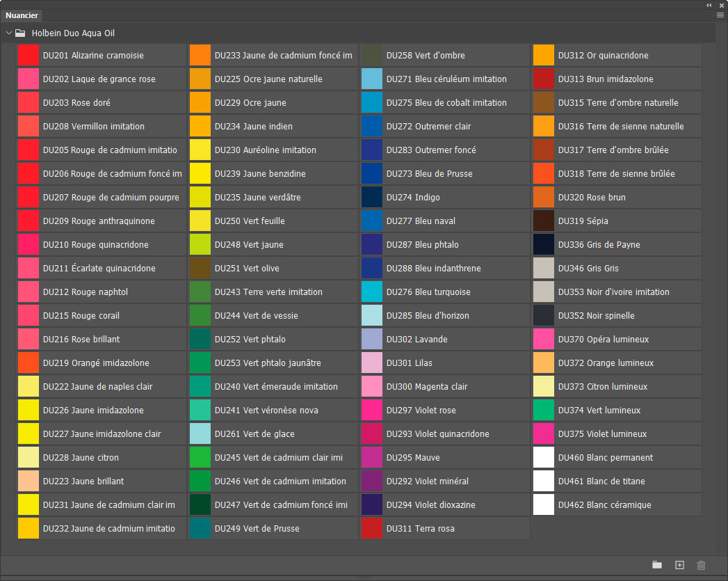Click the delete swatch trash icon
The image size is (728, 581).
tap(701, 565)
